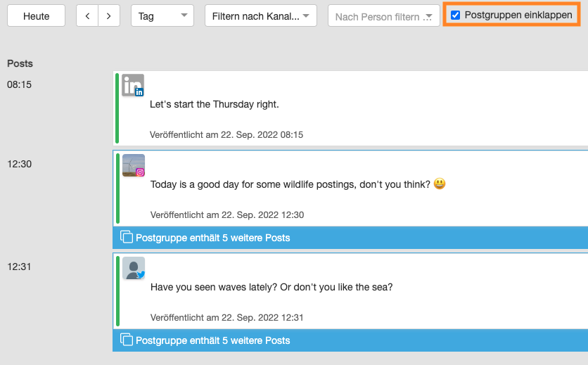Viewport: 588px width, 365px height.
Task: Click the Instagram profile avatar thumbnail
Action: tap(134, 165)
